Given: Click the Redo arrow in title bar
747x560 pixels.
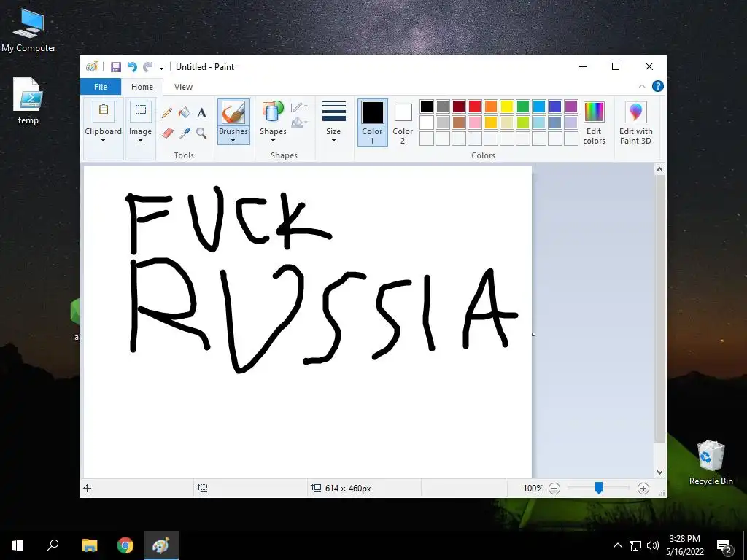Looking at the screenshot, I should pyautogui.click(x=148, y=67).
